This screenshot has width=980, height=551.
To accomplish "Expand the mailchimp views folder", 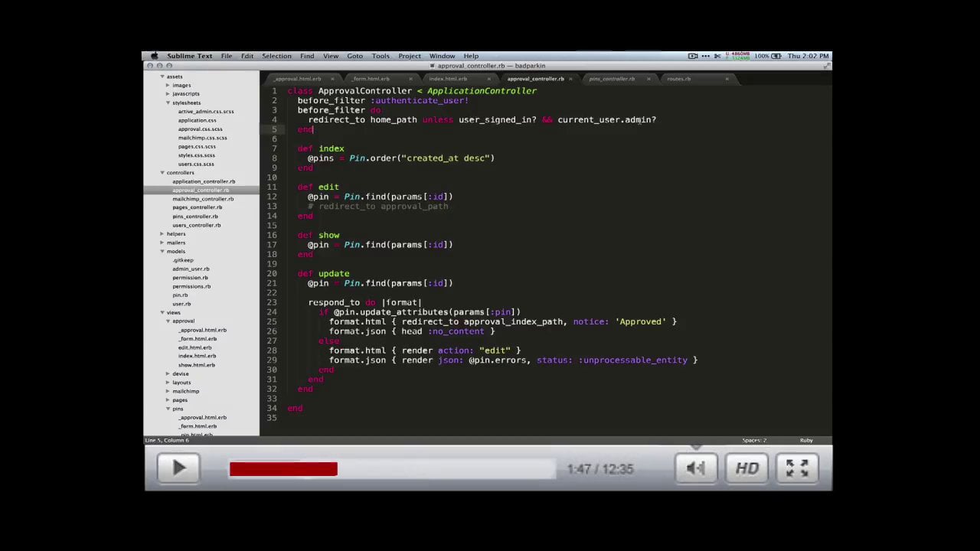I will click(168, 391).
